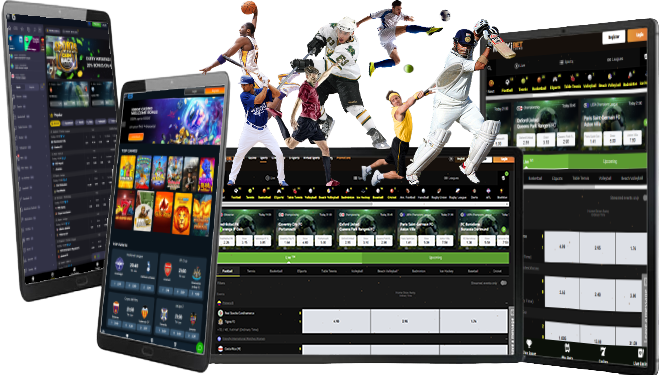The image size is (665, 375).
Task: Open My Bets in right tablet bottom bar
Action: (567, 352)
